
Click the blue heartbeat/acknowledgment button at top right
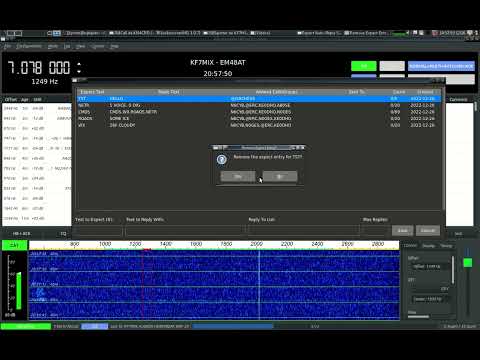(x=441, y=66)
